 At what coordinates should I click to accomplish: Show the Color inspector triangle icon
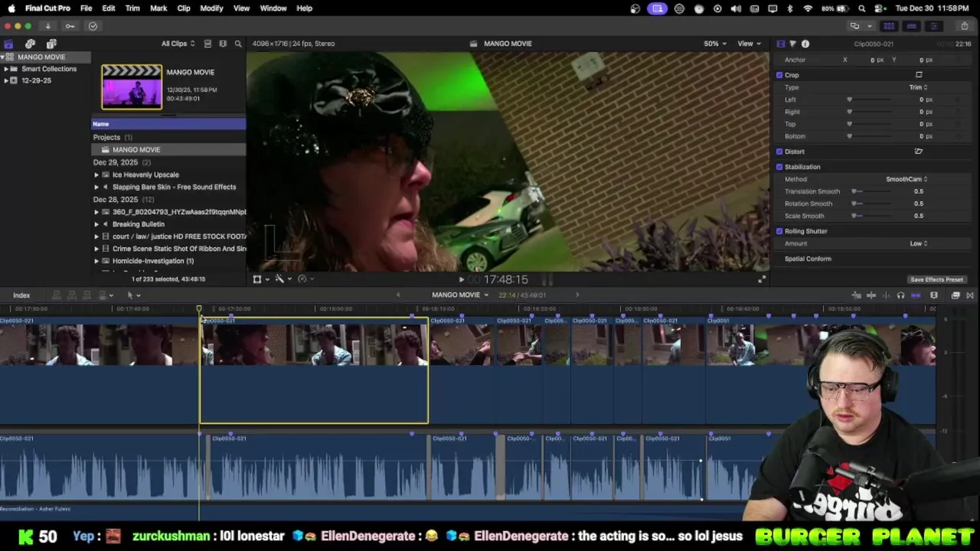point(792,44)
